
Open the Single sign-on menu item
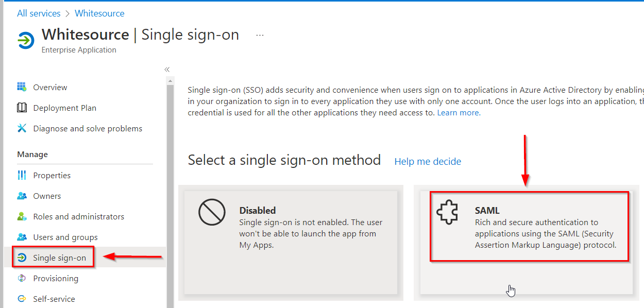coord(59,258)
